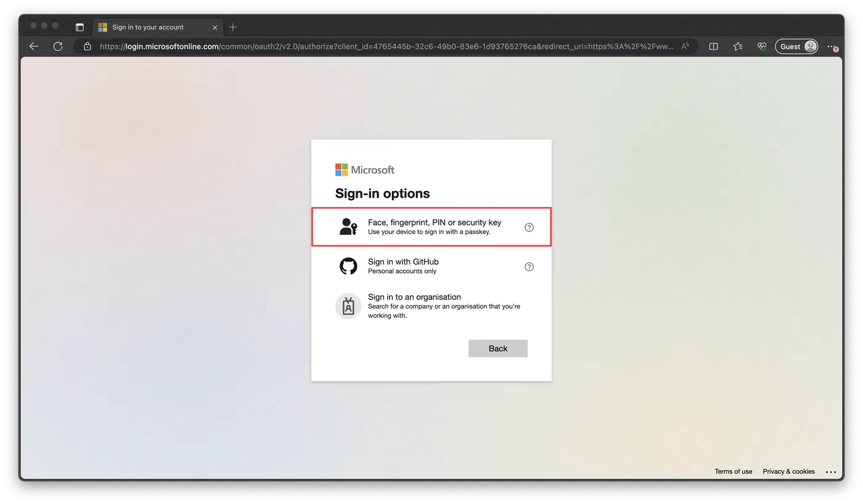The height and width of the screenshot is (504, 863).
Task: Open browser Settings and more menu
Action: point(832,46)
